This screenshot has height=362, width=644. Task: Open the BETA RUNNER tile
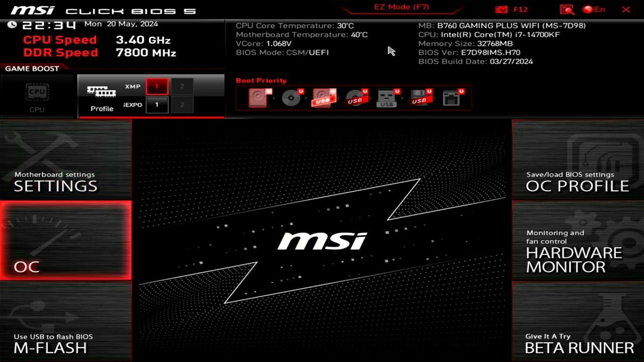pos(578,322)
